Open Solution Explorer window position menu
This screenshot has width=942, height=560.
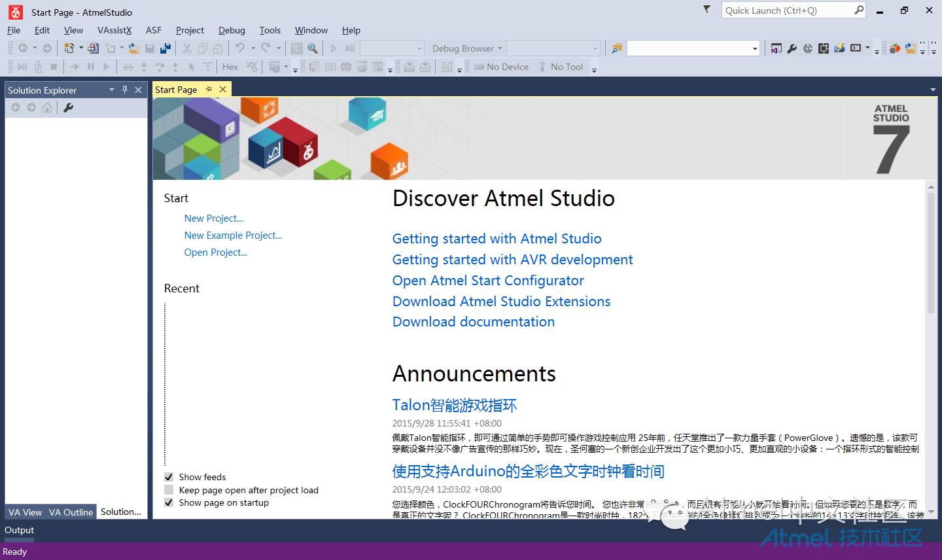click(112, 90)
